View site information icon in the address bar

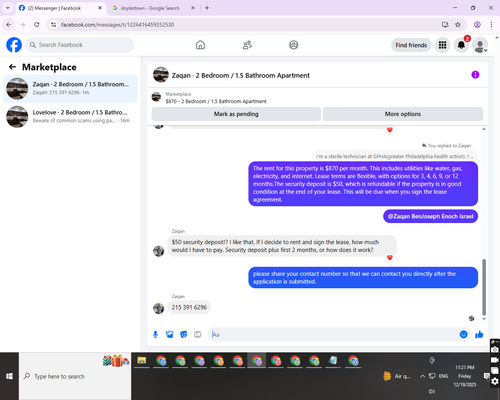(x=53, y=25)
